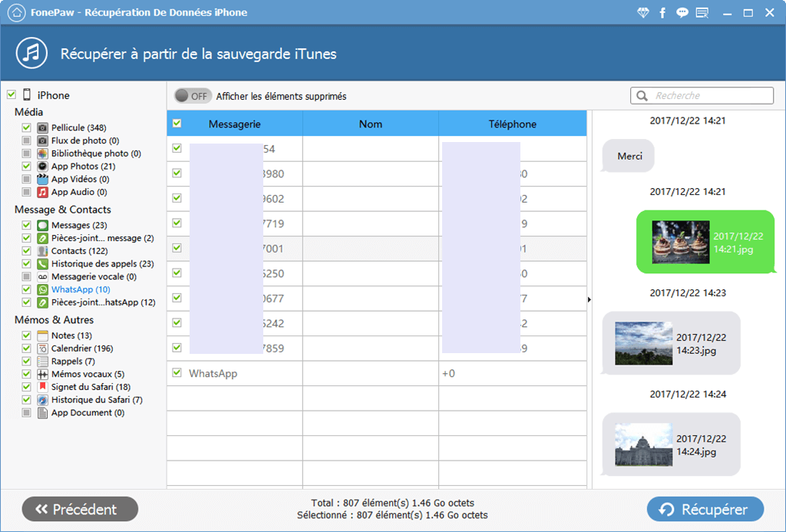Click the Pellicule camera icon
Screen dimensions: 786x532
(43, 127)
